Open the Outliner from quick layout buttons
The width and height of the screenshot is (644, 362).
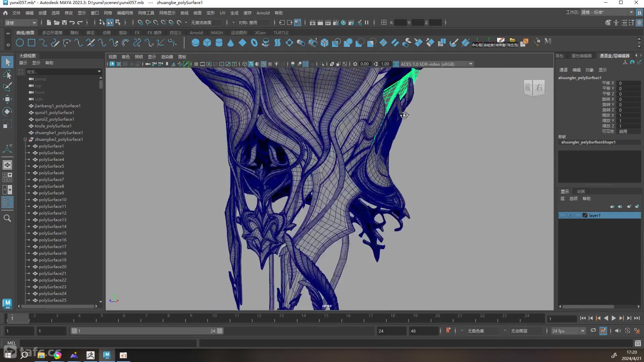tap(7, 202)
